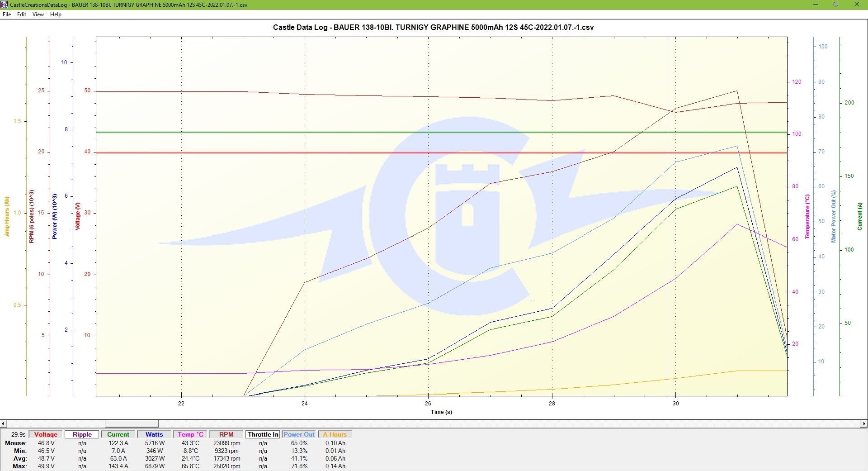Open the View menu

pos(38,14)
